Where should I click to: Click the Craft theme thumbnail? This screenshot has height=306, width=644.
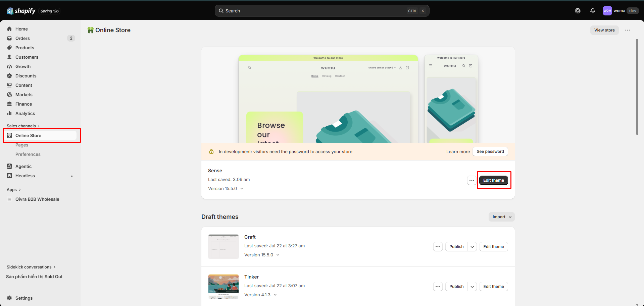[224, 247]
